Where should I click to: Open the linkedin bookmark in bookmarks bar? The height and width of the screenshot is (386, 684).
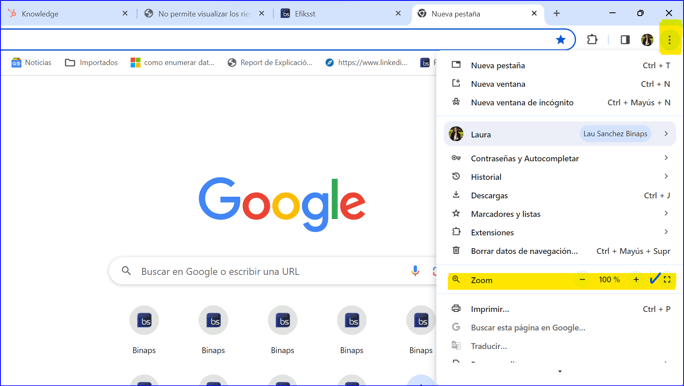coord(366,62)
